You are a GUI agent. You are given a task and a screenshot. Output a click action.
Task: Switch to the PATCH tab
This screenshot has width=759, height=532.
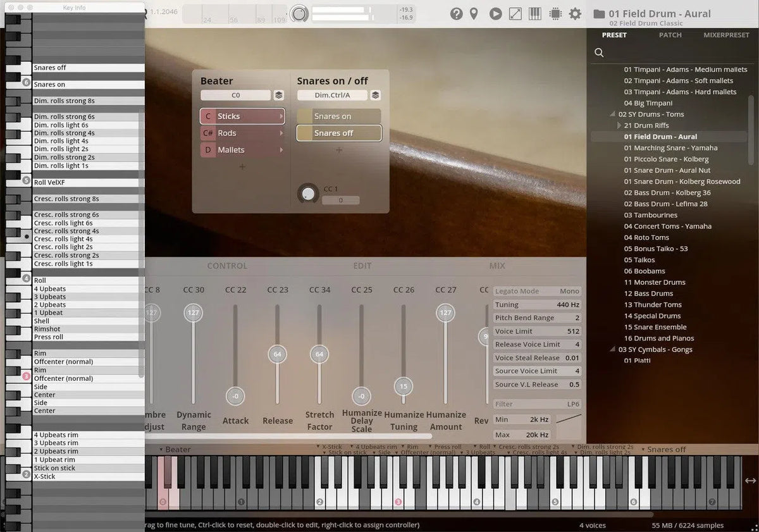pyautogui.click(x=670, y=35)
